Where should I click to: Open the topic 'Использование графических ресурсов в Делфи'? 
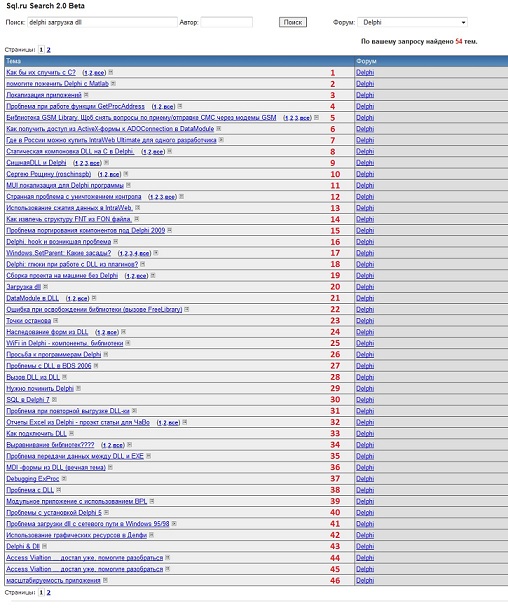coord(77,535)
